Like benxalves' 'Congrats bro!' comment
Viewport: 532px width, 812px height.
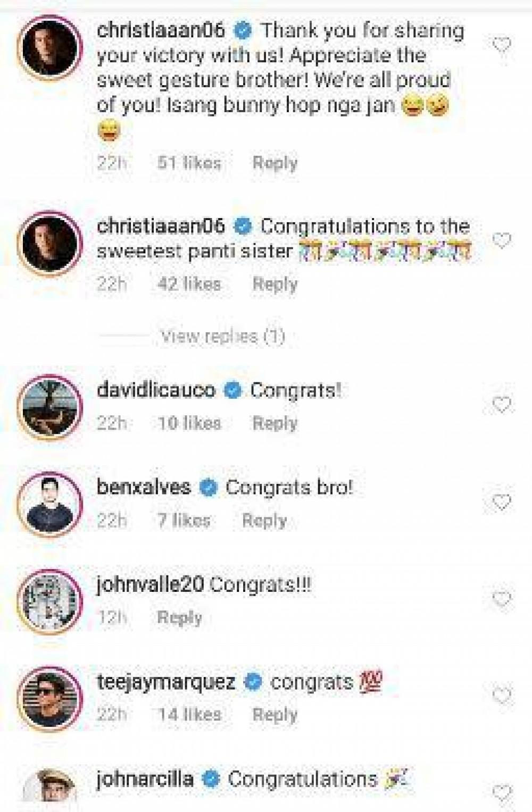coord(501,502)
